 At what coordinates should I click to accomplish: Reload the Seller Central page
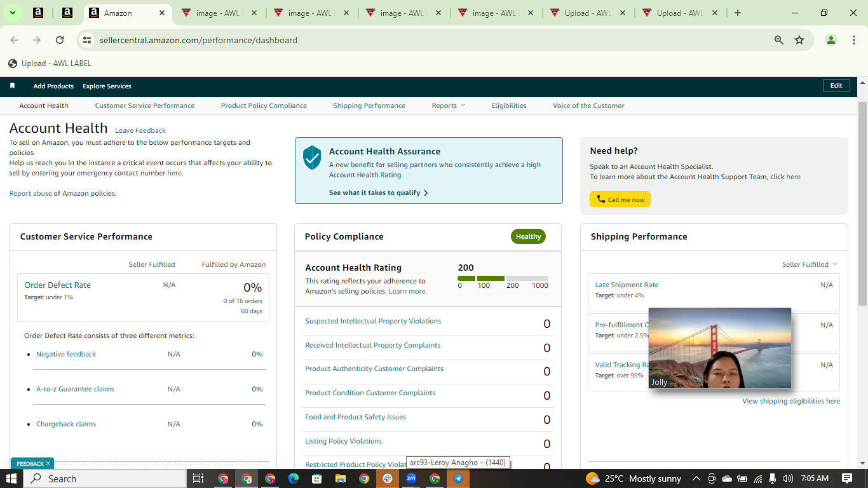[x=60, y=40]
